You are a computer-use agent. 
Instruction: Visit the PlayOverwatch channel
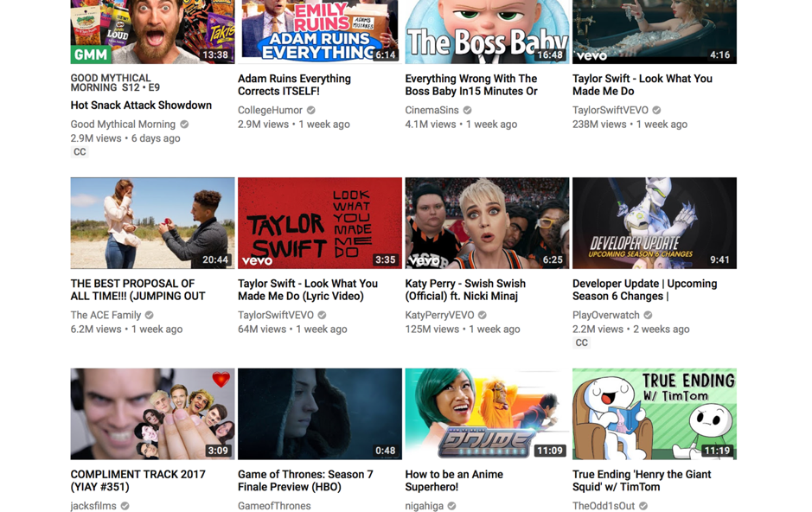(606, 316)
